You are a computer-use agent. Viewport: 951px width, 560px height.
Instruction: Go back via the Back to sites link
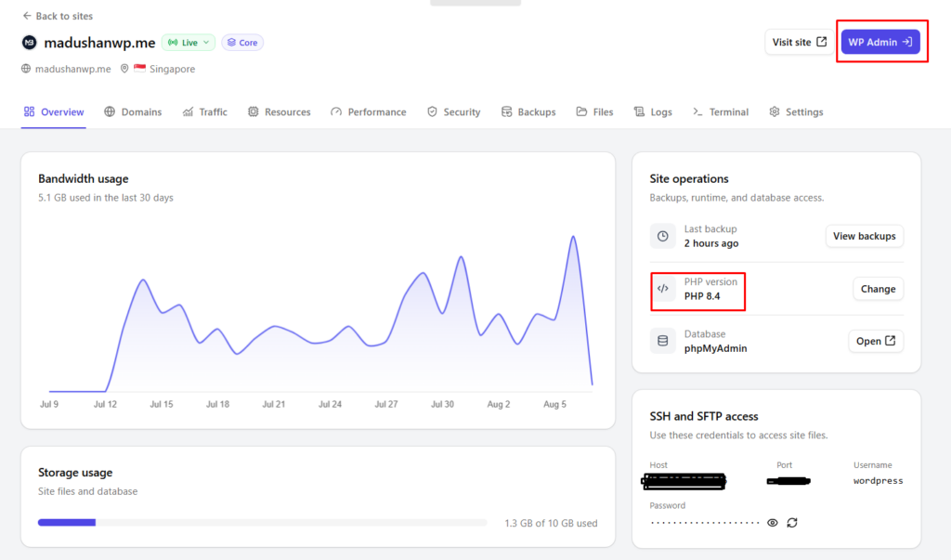click(x=58, y=16)
